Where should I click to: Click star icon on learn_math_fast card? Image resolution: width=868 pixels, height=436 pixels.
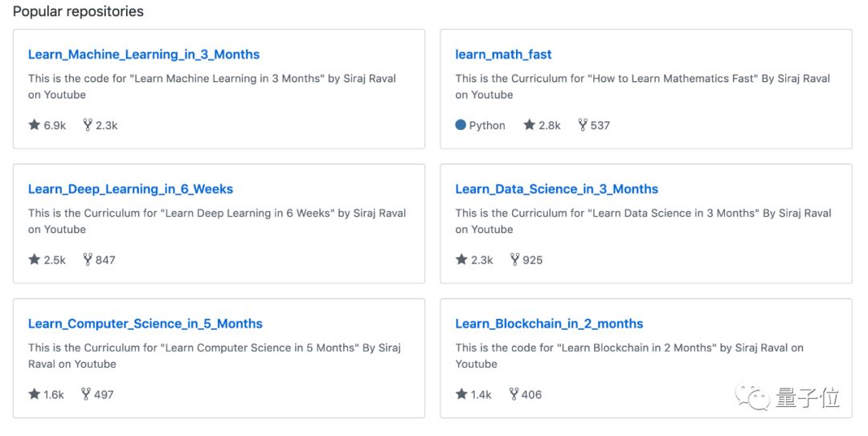pos(529,125)
